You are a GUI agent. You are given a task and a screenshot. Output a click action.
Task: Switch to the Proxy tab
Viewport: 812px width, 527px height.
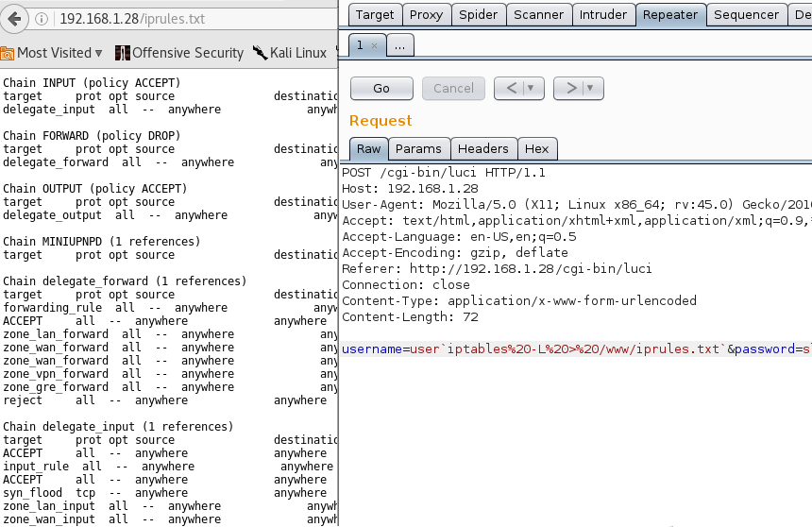tap(426, 14)
